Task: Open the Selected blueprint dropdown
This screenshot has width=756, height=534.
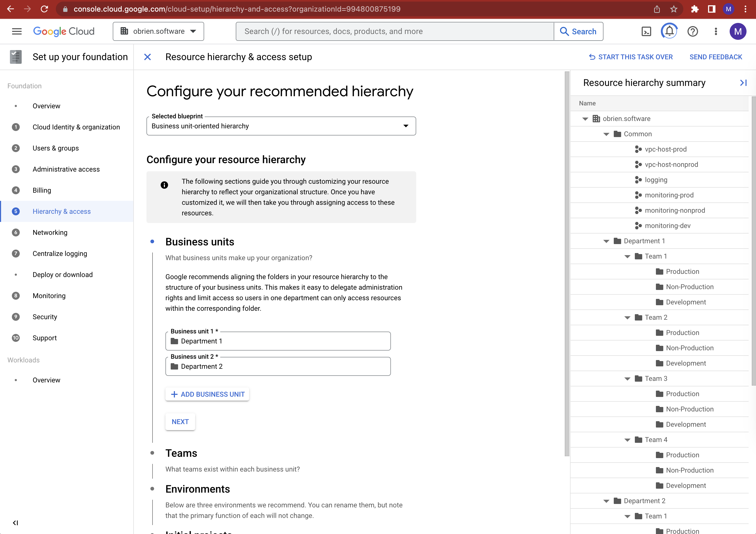Action: point(406,126)
